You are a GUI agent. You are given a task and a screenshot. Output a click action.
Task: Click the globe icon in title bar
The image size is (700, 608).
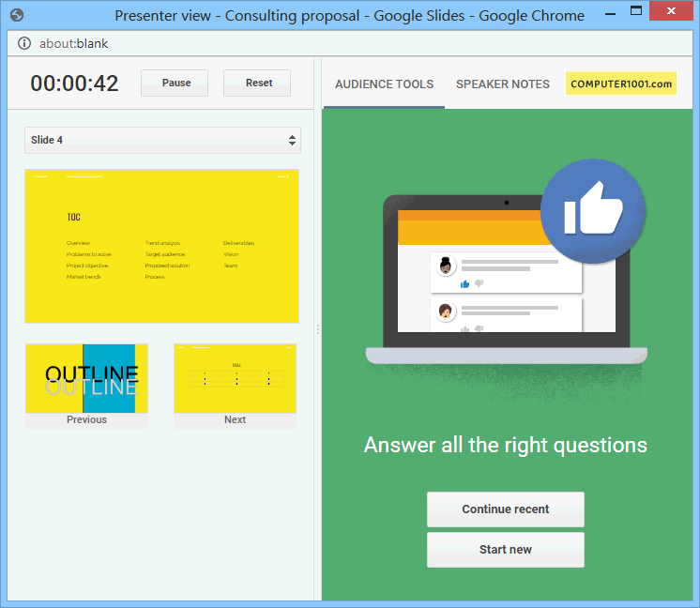click(17, 15)
